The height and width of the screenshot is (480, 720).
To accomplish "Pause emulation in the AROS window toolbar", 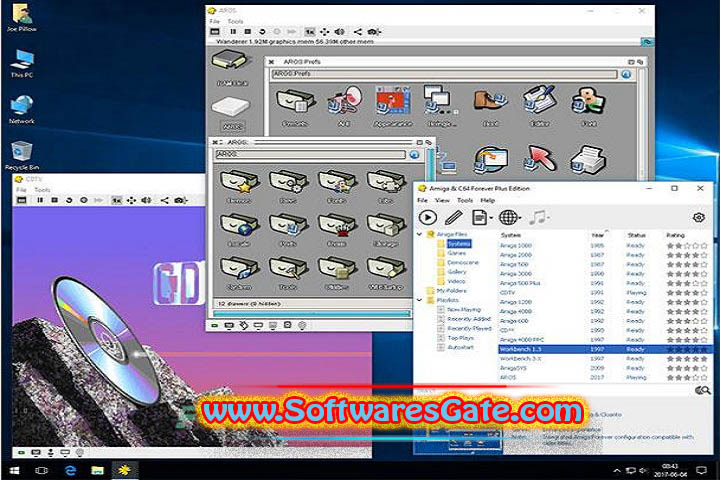I will click(233, 32).
